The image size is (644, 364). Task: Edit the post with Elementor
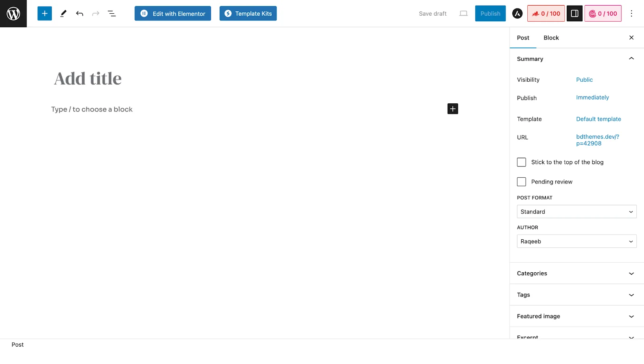pyautogui.click(x=173, y=14)
